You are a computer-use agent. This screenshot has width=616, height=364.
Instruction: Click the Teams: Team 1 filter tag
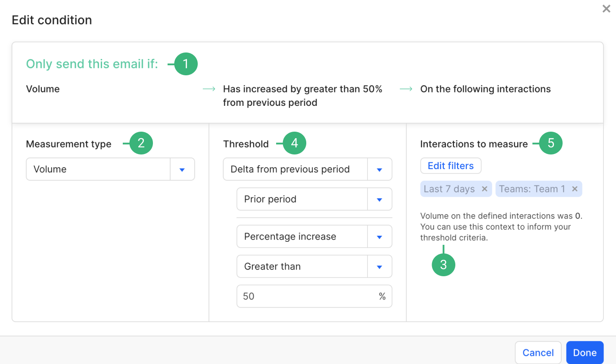tap(532, 189)
